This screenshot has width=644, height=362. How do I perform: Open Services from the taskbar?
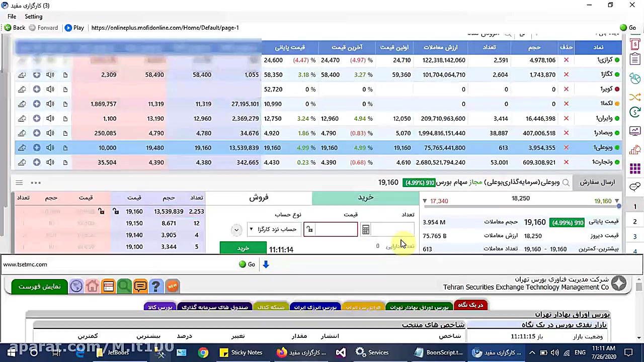372,352
